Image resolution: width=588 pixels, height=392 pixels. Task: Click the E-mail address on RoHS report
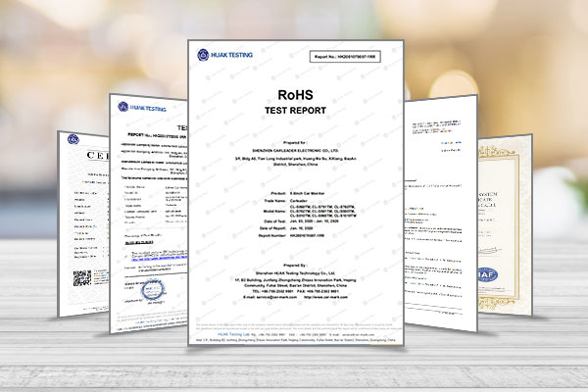tap(270, 297)
